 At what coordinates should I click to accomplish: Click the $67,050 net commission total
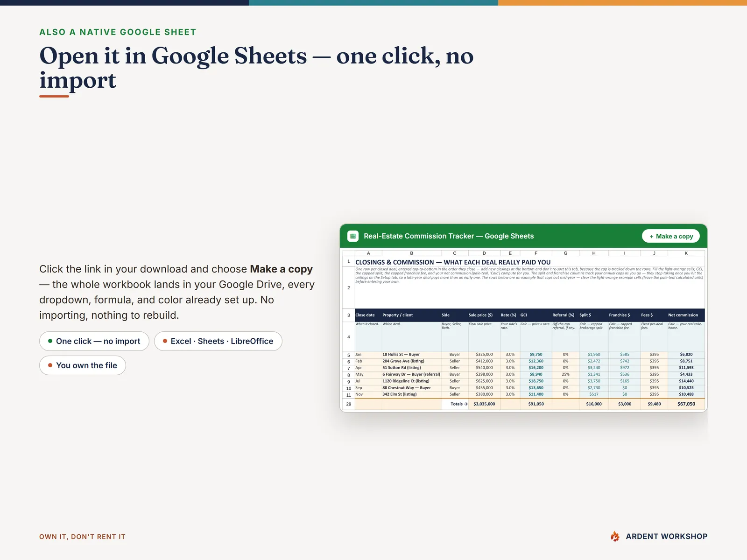(686, 404)
